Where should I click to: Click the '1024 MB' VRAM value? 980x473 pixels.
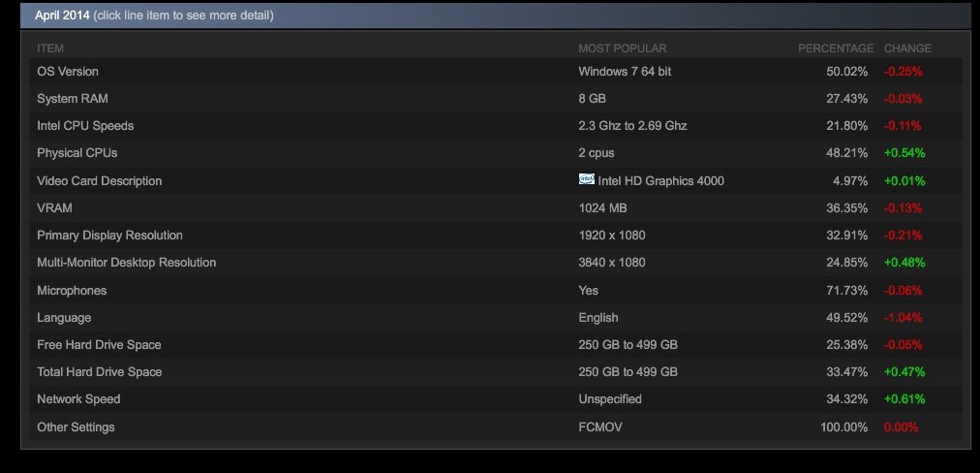(x=602, y=207)
